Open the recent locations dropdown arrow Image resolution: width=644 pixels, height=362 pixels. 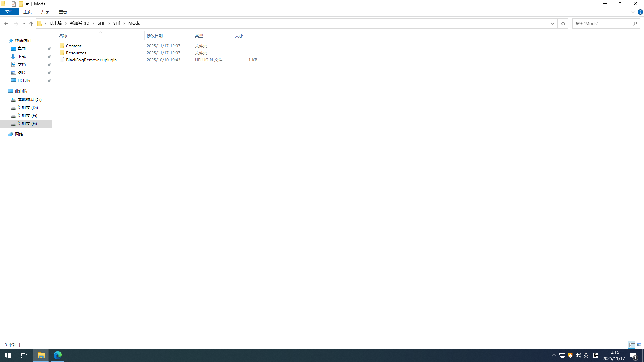click(x=24, y=23)
